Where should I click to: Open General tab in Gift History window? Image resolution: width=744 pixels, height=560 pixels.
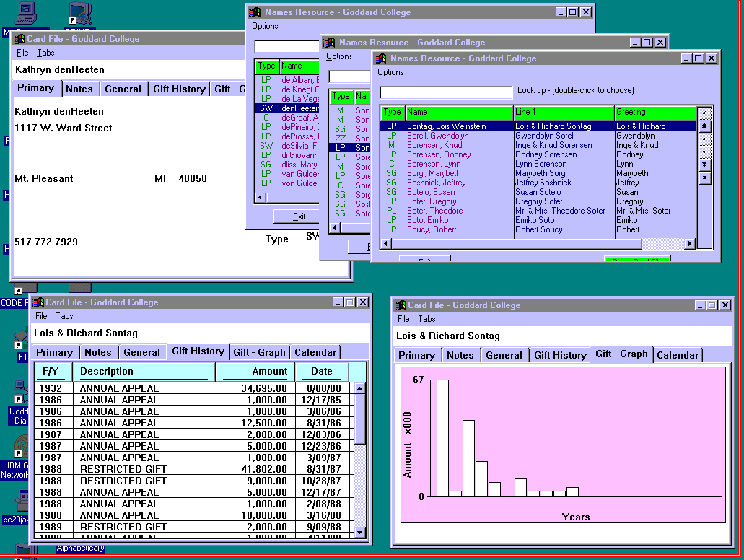click(x=142, y=353)
